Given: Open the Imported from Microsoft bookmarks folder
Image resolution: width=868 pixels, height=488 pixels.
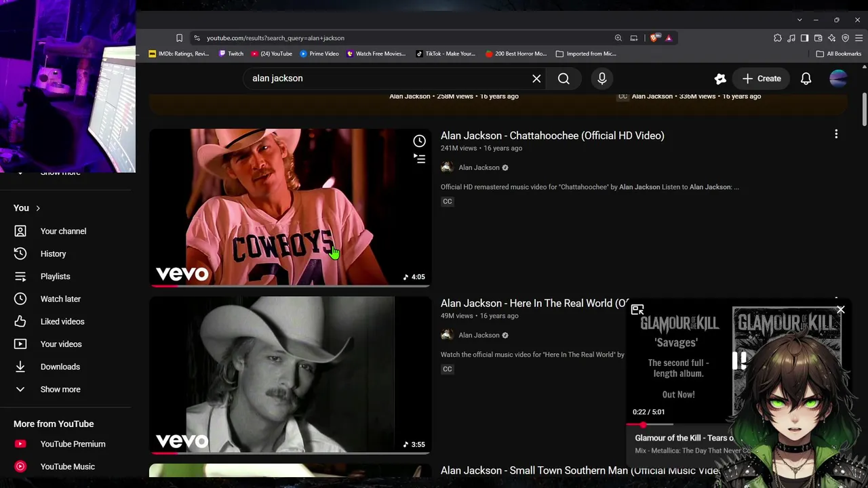Looking at the screenshot, I should tap(586, 54).
